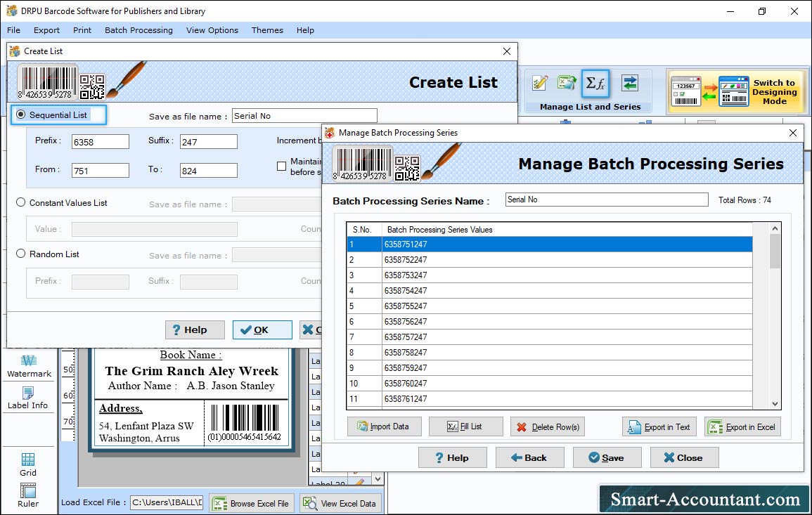Open the Help menu in menu bar
This screenshot has height=515, width=812.
[305, 30]
